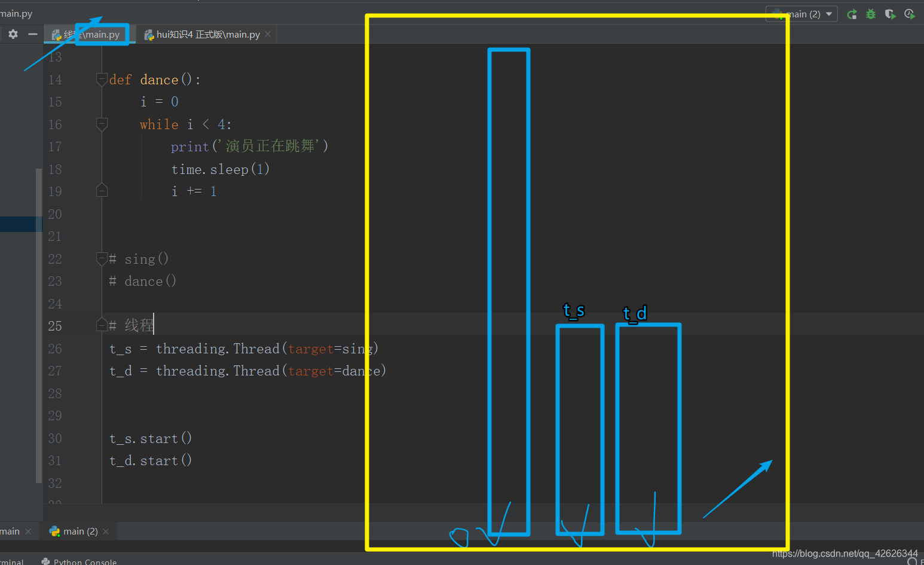Collapse the def dance() function fold

102,79
